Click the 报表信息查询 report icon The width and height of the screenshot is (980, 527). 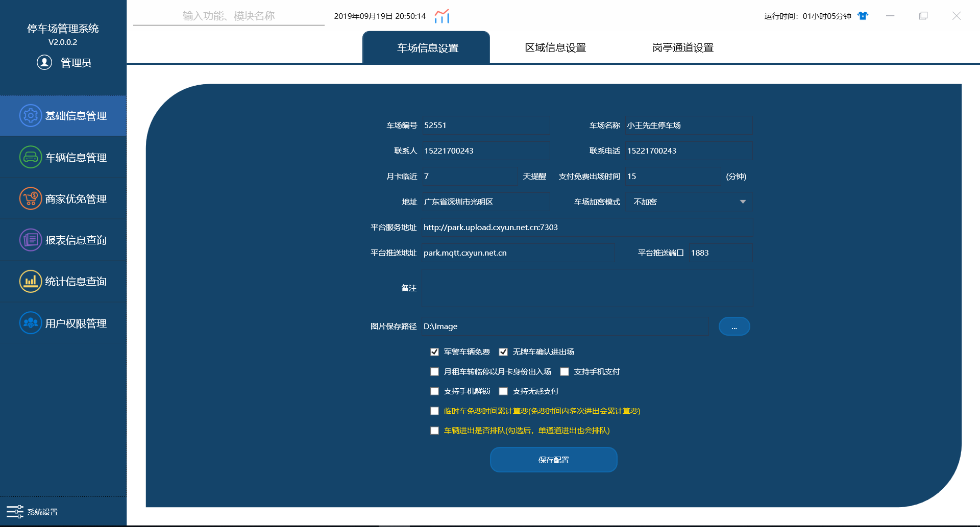point(31,240)
